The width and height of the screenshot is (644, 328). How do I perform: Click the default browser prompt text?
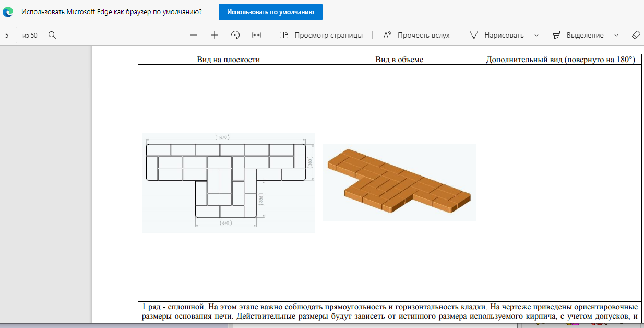click(x=112, y=11)
